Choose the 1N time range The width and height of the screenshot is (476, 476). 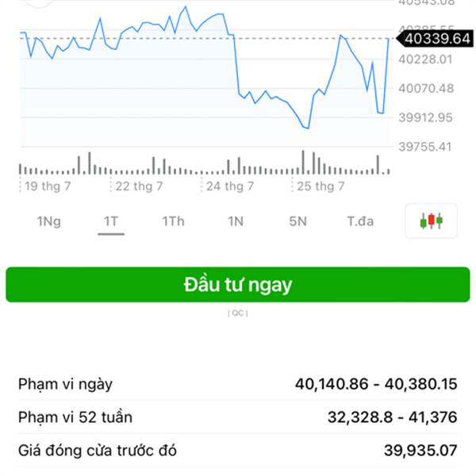pos(236,221)
